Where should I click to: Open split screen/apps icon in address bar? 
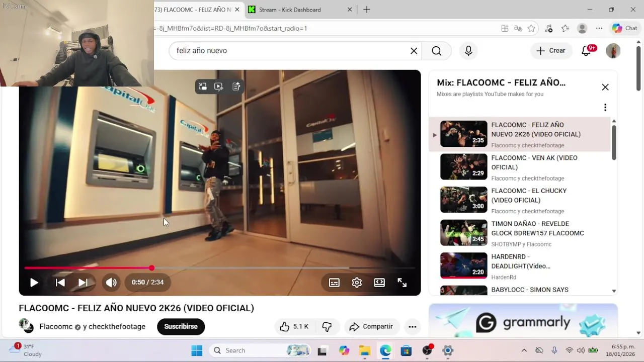[x=505, y=29]
